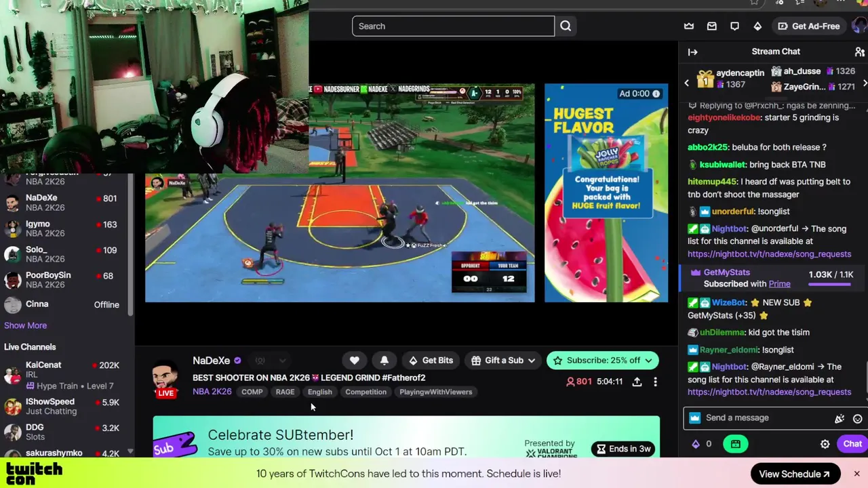
Task: Open Prime loot crown icon
Action: tap(689, 26)
